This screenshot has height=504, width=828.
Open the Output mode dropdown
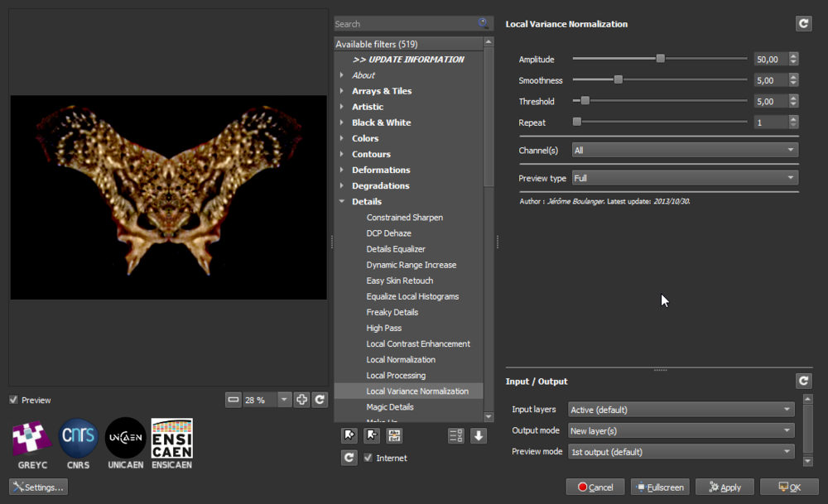[x=681, y=430]
